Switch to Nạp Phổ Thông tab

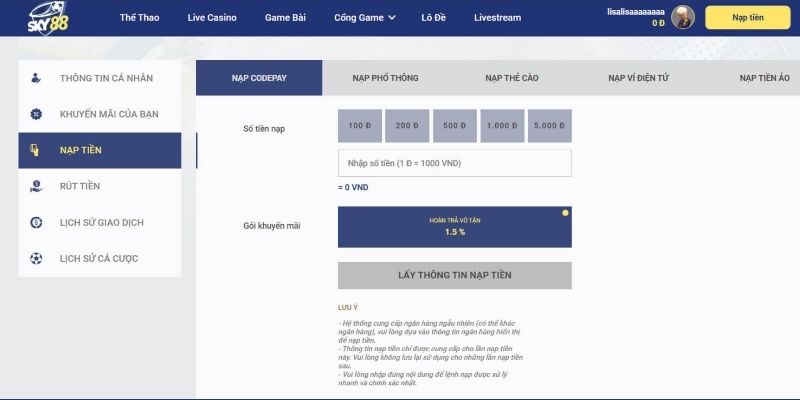385,78
